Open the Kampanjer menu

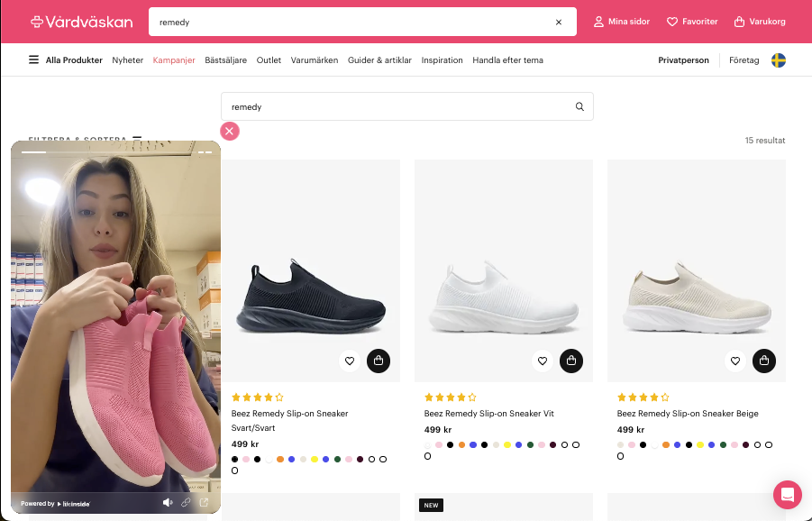coord(174,60)
